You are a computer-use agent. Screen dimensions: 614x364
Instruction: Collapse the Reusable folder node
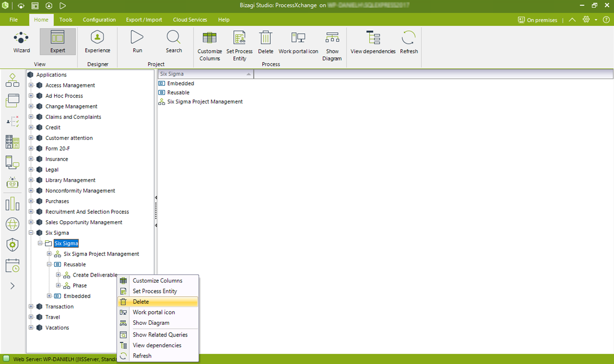(x=49, y=264)
